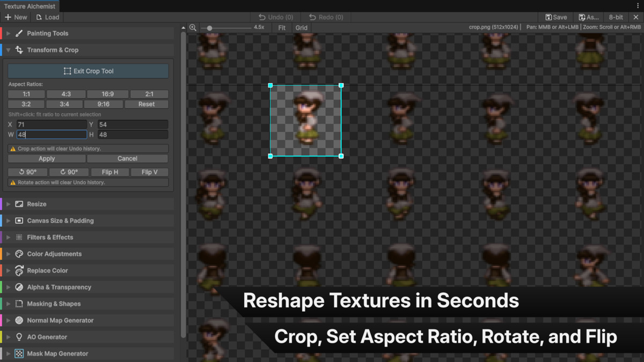The height and width of the screenshot is (362, 644).
Task: Set aspect ratio to 16:9
Action: (108, 94)
